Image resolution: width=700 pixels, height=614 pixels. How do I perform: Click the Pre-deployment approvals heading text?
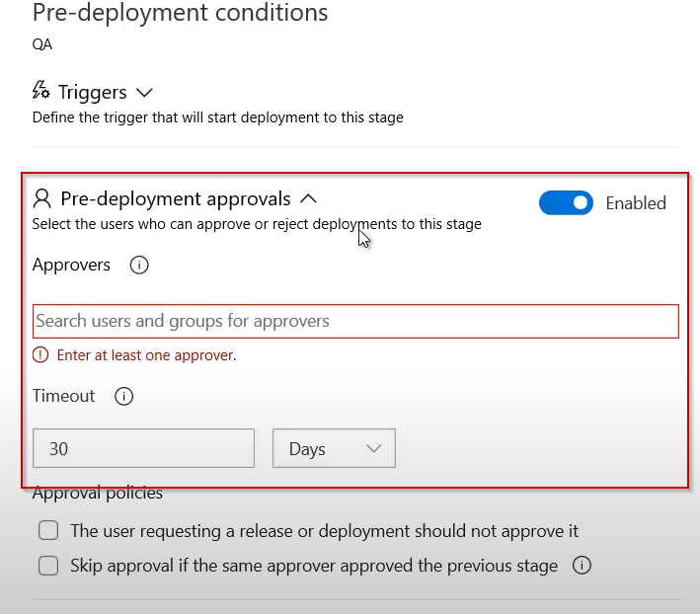(x=176, y=198)
